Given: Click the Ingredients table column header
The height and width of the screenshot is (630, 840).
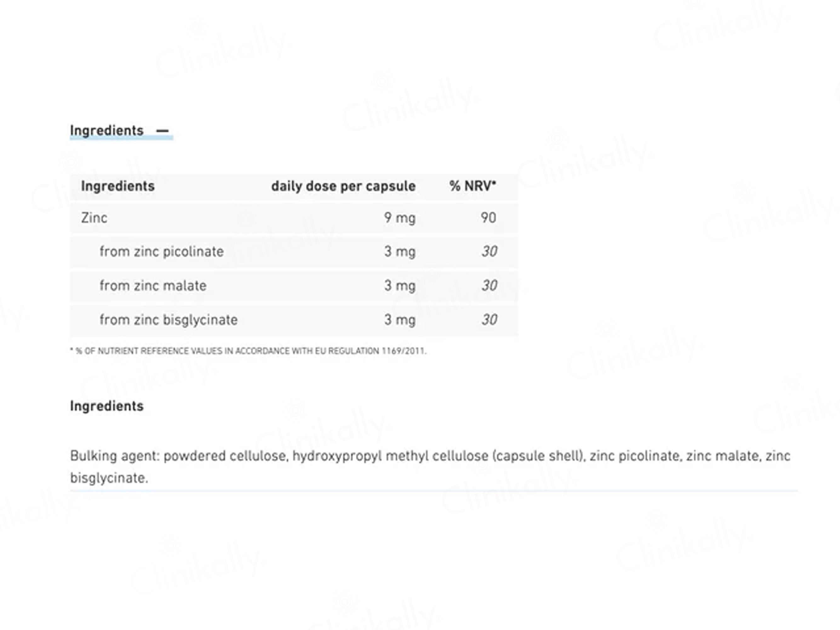Looking at the screenshot, I should tap(118, 186).
